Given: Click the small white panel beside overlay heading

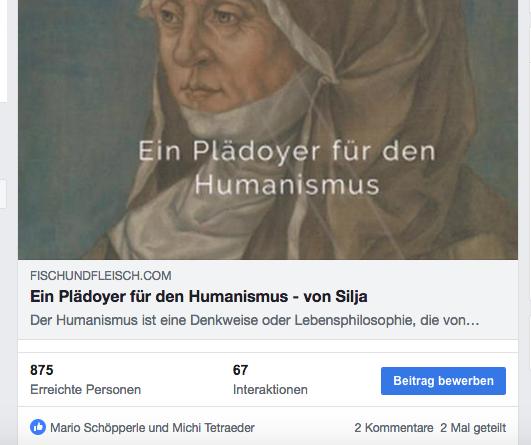Looking at the screenshot, I should pyautogui.click(x=3, y=194).
